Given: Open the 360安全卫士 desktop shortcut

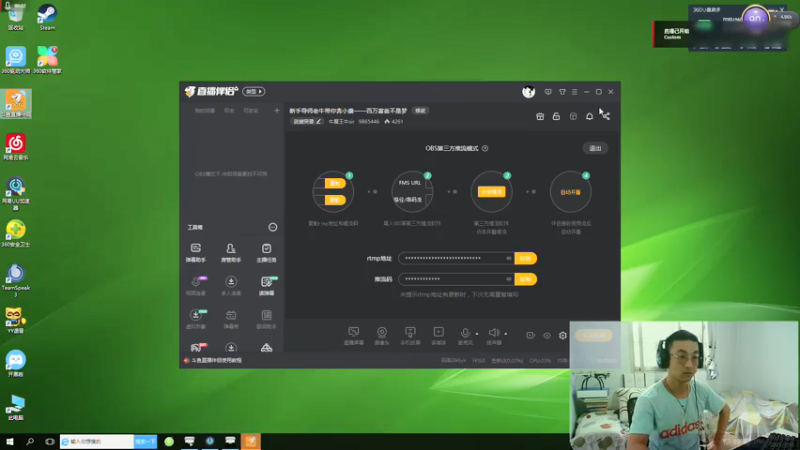Looking at the screenshot, I should coord(16,233).
